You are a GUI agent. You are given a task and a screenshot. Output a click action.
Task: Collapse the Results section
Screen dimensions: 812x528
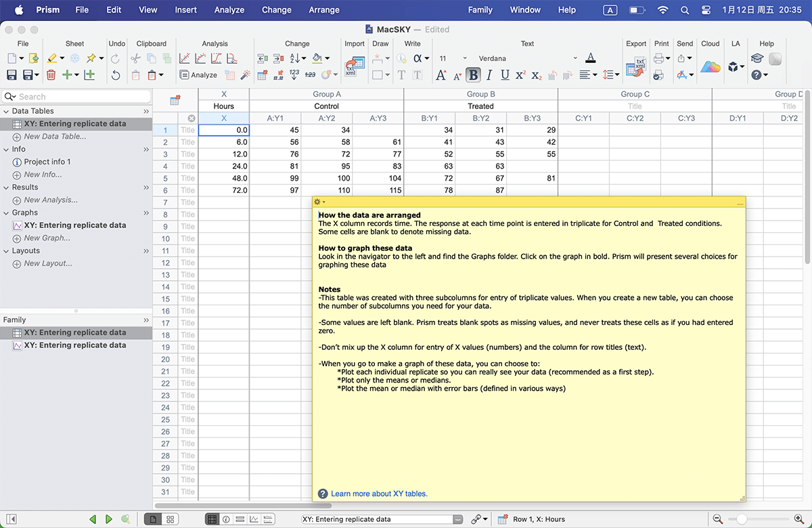pos(7,188)
